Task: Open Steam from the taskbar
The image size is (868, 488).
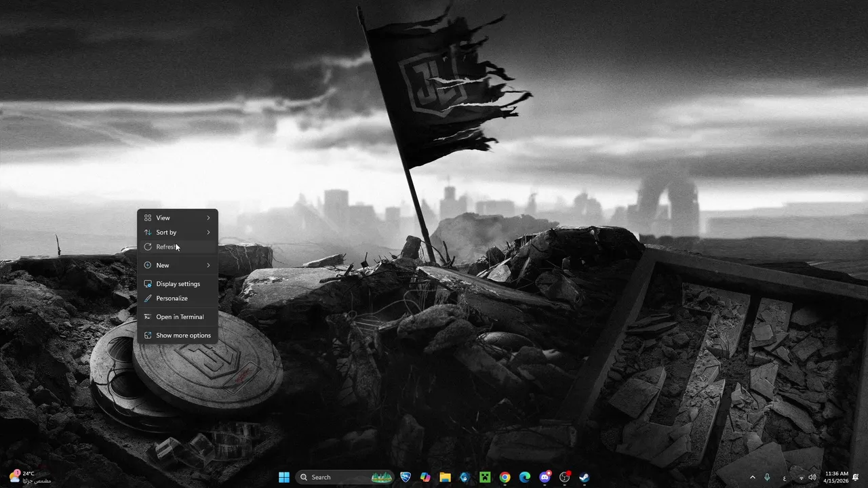Action: coord(584,477)
